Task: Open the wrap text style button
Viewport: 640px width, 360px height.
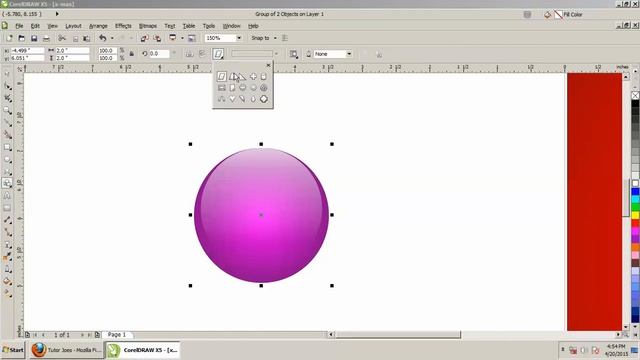Action: click(x=293, y=54)
